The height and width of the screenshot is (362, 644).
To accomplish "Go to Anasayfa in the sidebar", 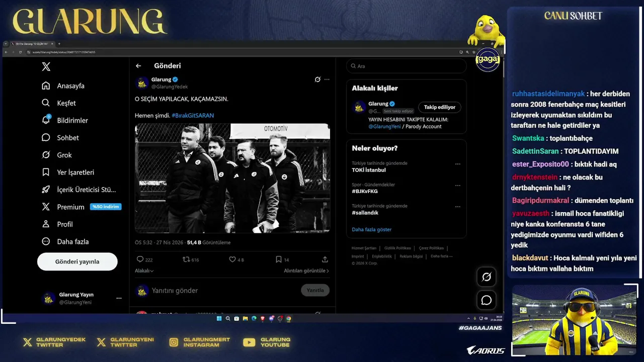I will [63, 85].
